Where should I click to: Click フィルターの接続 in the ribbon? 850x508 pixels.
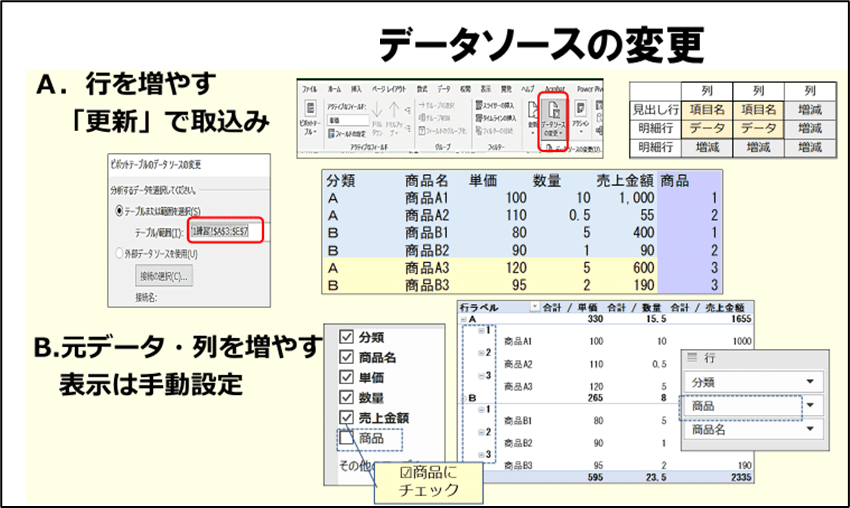(494, 131)
